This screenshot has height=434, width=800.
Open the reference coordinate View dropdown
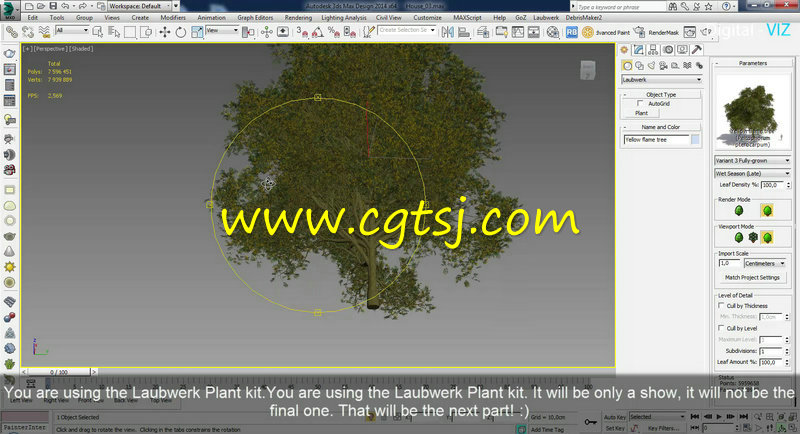[x=222, y=31]
